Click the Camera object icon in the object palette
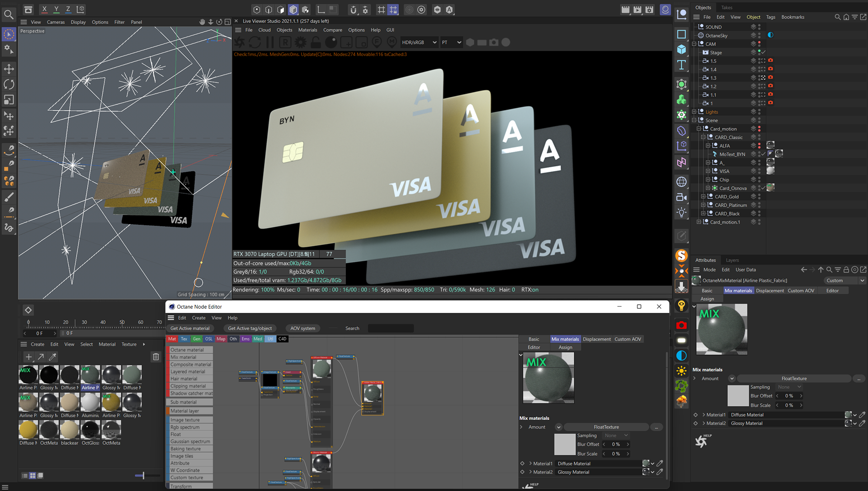The width and height of the screenshot is (868, 491). (x=681, y=197)
